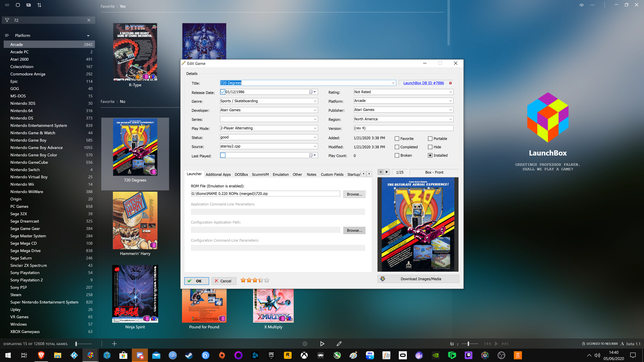Open the LaunchBox DB ID #7886 link
Viewport: 644px width, 362px height.
click(x=423, y=83)
